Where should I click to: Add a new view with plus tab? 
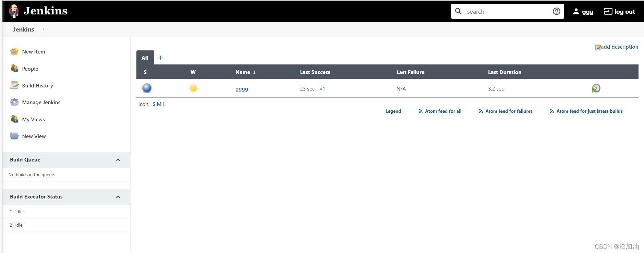(161, 58)
